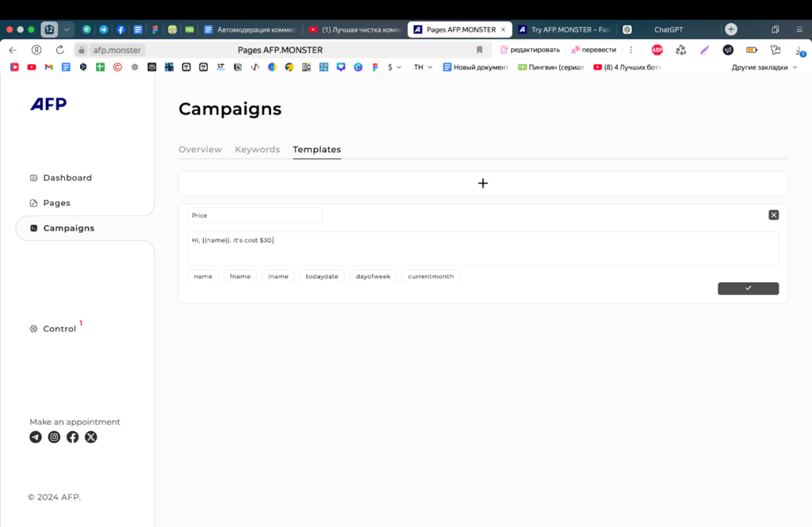Insert the fname variable chip
812x527 pixels.
(240, 277)
